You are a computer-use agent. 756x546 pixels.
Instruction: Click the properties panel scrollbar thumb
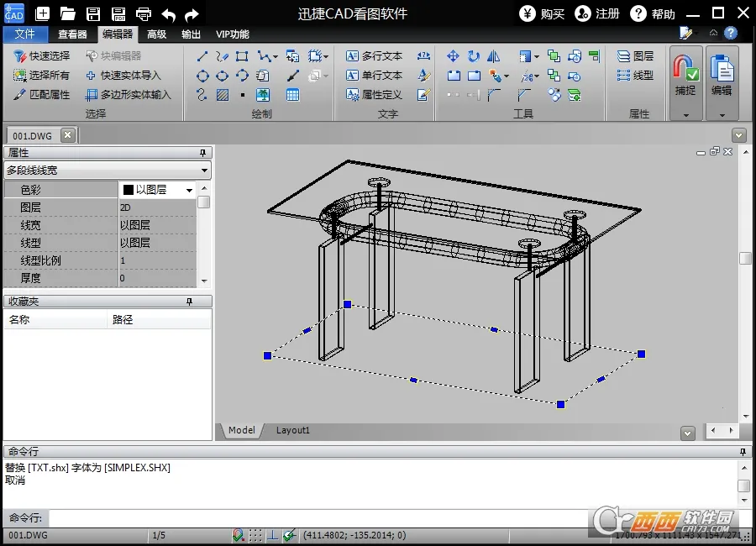204,202
